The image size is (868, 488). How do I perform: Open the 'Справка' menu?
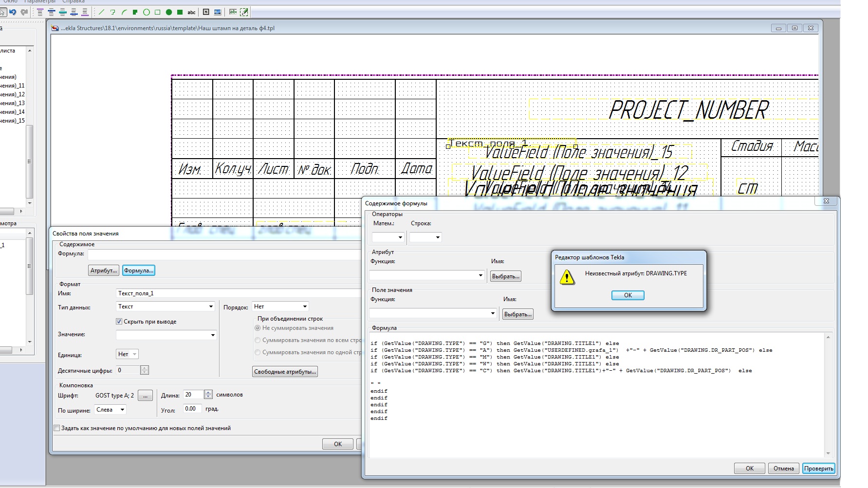click(x=74, y=2)
